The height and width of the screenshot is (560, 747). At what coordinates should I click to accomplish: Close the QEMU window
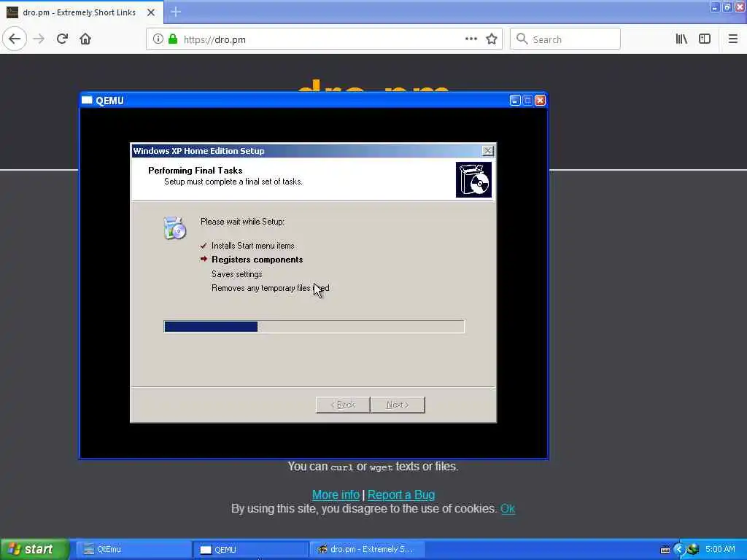pos(541,100)
